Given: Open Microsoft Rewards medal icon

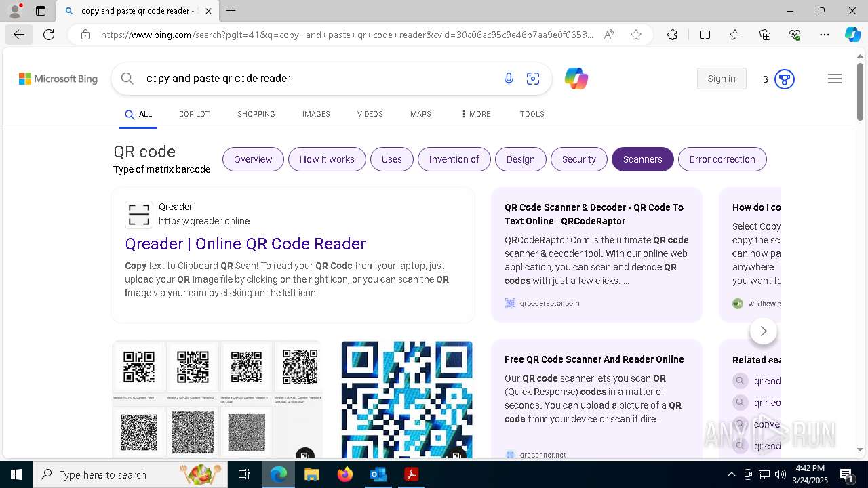Looking at the screenshot, I should 784,79.
